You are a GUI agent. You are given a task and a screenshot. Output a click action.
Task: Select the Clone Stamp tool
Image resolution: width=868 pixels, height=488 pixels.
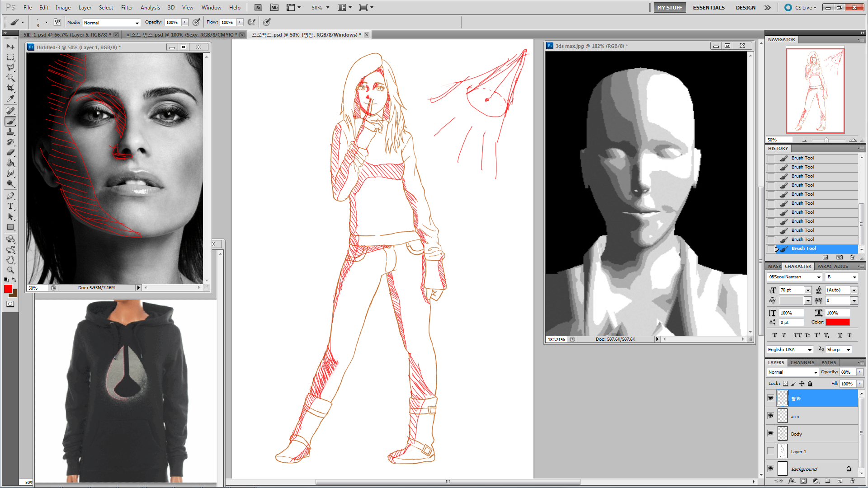point(10,132)
